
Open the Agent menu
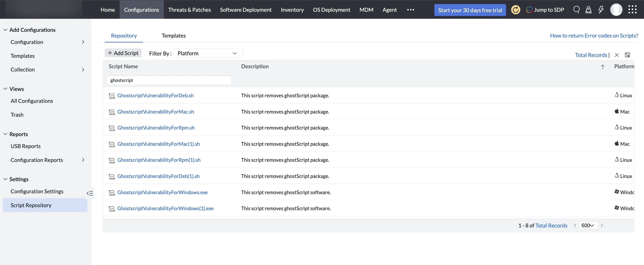390,10
